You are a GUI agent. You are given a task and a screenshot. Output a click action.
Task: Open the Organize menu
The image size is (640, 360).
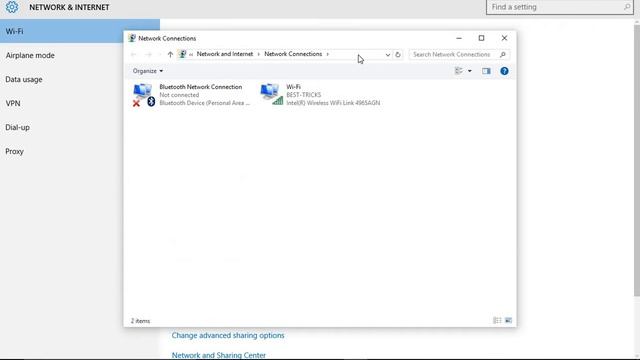pyautogui.click(x=148, y=71)
